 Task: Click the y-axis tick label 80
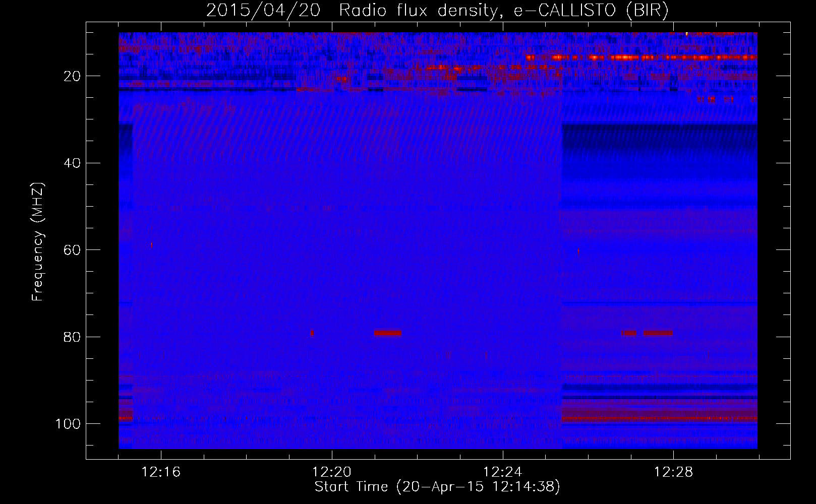click(x=73, y=337)
